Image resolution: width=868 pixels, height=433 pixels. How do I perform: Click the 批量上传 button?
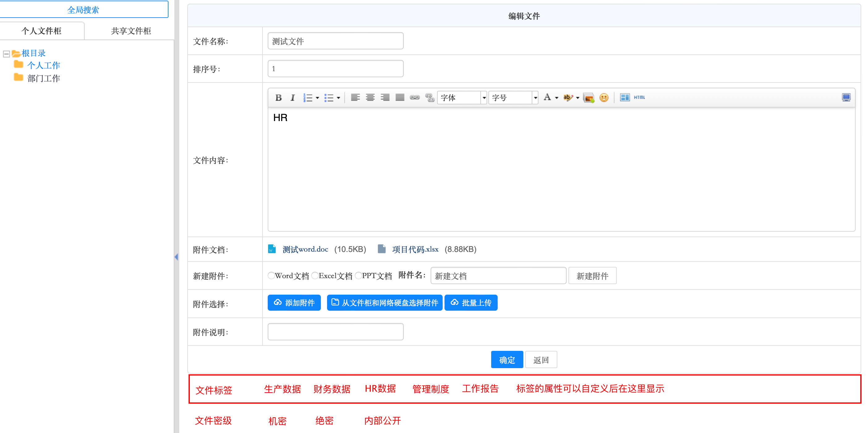click(x=471, y=303)
